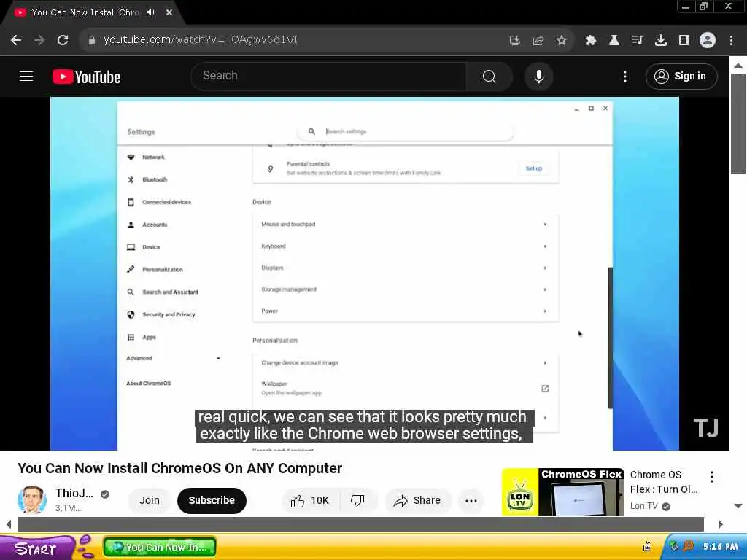
Task: Dislike the video
Action: click(357, 500)
